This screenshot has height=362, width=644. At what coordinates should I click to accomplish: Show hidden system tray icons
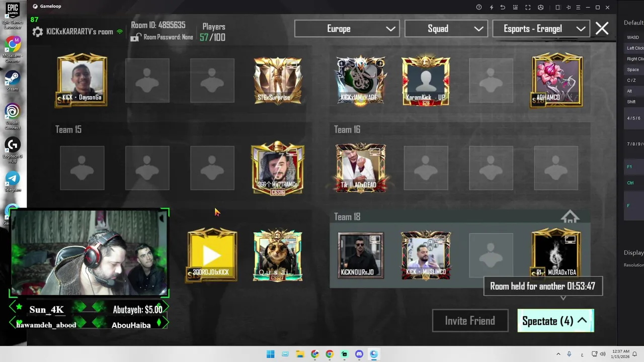pos(558,354)
